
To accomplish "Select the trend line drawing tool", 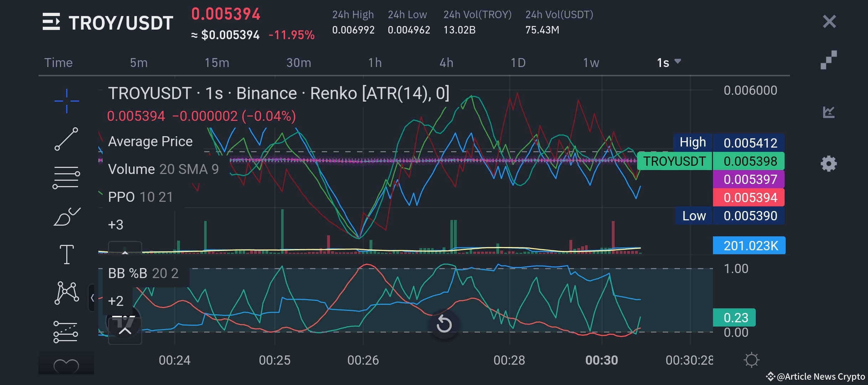I will [66, 139].
